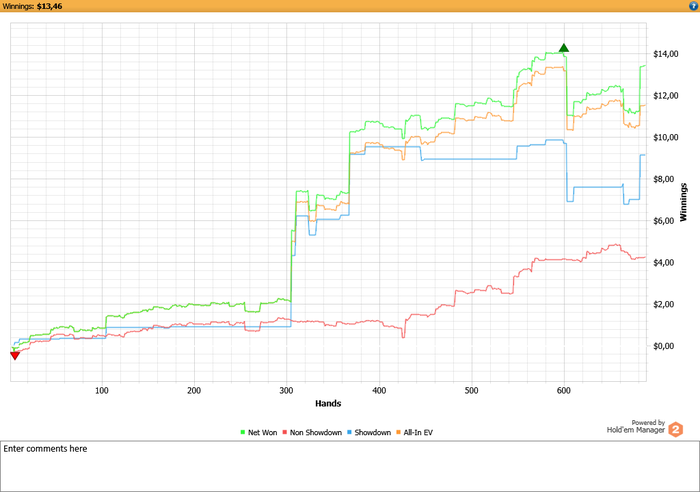
Task: Click the $12,00 axis label
Action: click(x=666, y=96)
